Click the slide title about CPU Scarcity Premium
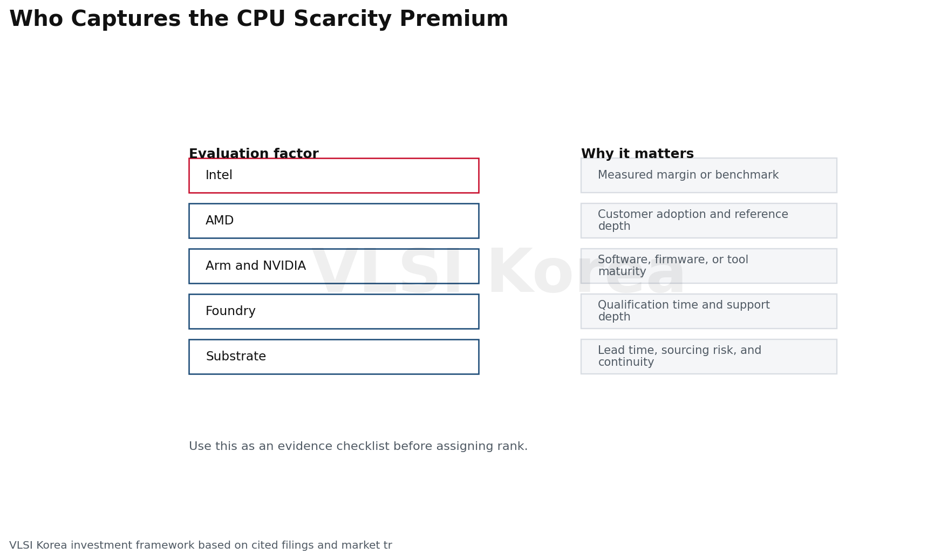Image resolution: width=948 pixels, height=560 pixels. (x=258, y=19)
